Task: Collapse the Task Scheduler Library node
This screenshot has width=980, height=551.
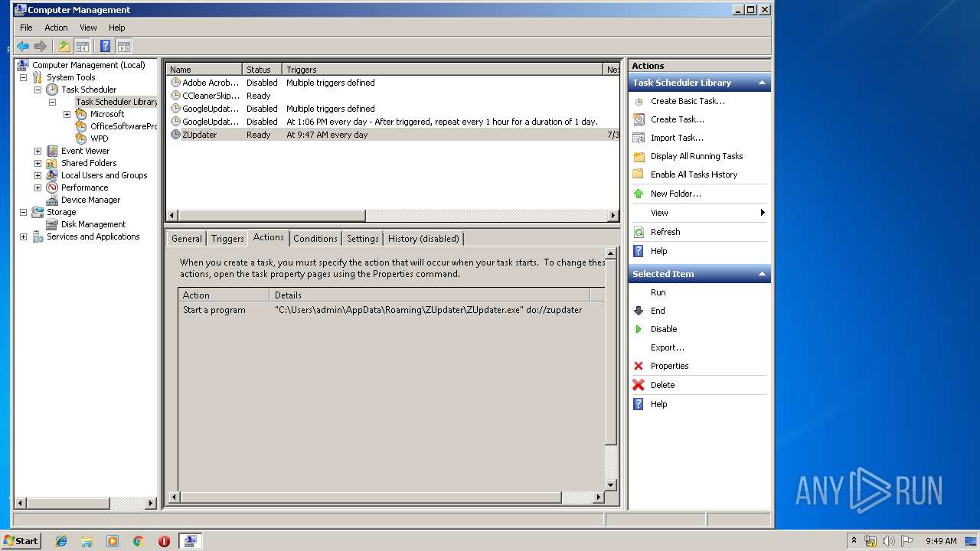Action: (x=52, y=102)
